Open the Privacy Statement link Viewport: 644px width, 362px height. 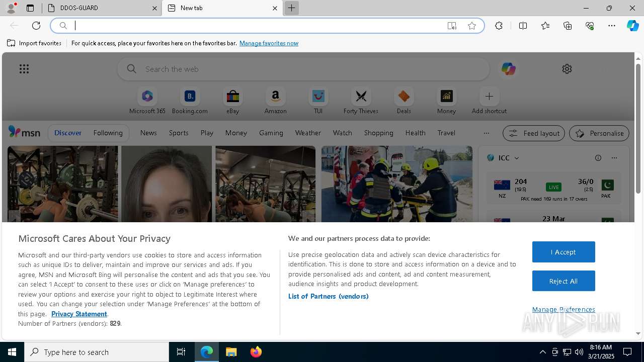pos(79,314)
